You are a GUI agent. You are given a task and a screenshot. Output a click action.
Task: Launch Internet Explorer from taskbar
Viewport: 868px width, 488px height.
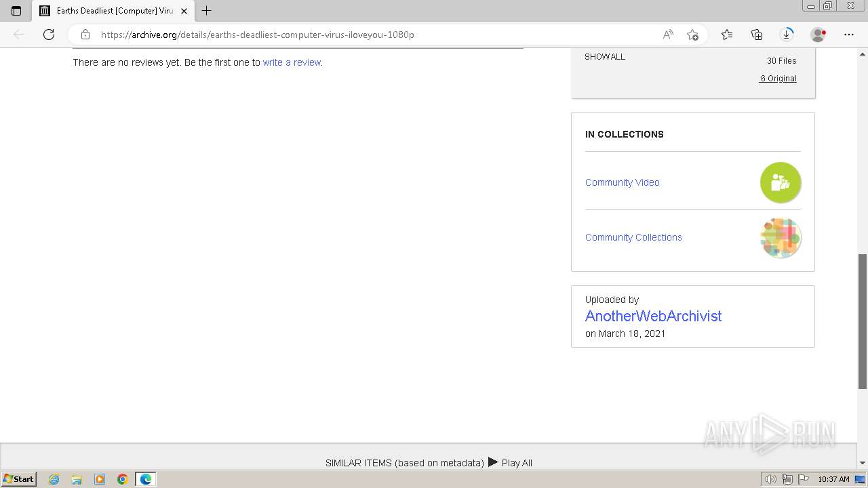coord(54,479)
